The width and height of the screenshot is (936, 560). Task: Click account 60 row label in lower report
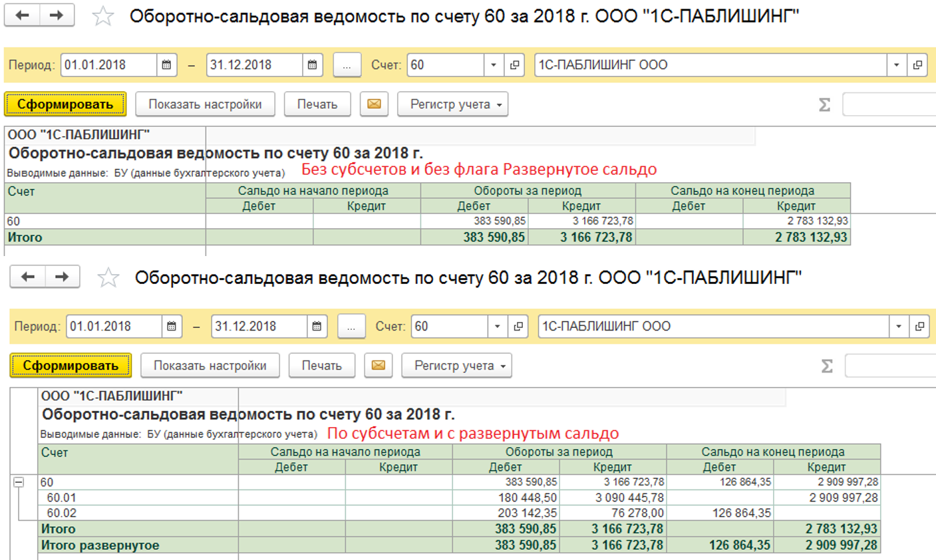click(x=47, y=482)
